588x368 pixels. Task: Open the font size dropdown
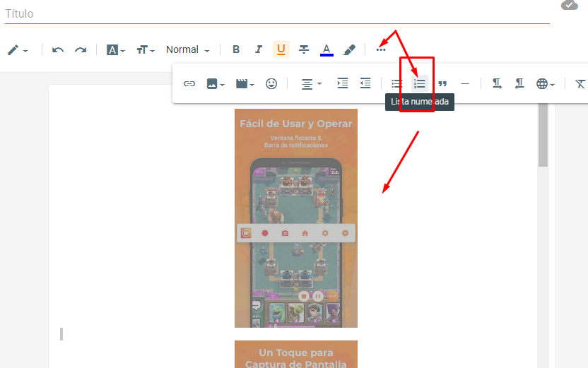(x=146, y=50)
